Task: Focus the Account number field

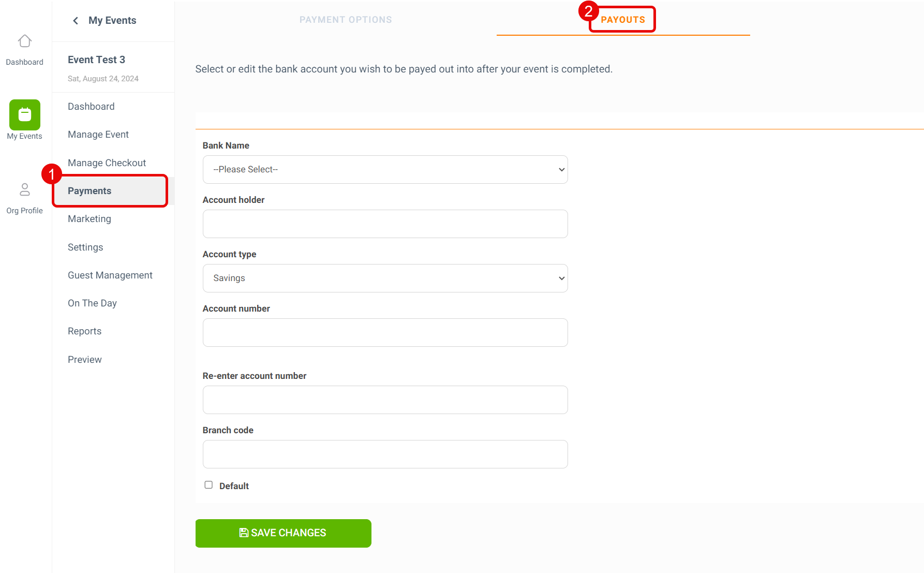Action: tap(385, 333)
